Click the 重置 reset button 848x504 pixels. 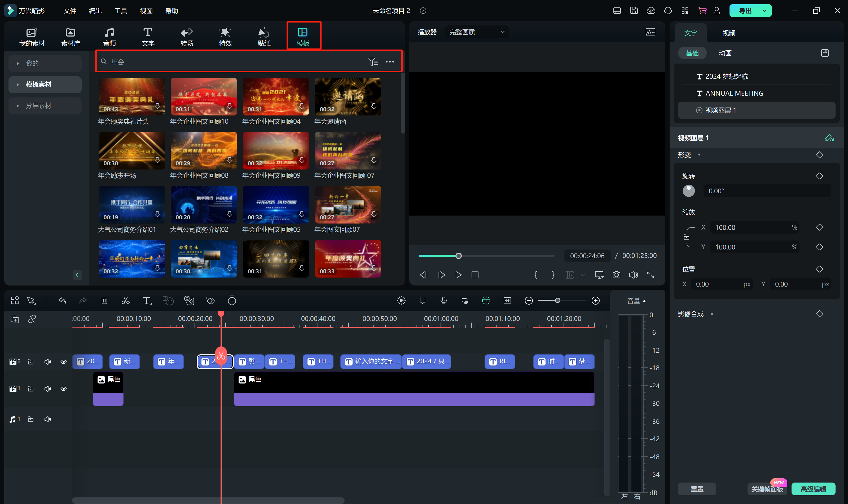[x=697, y=489]
